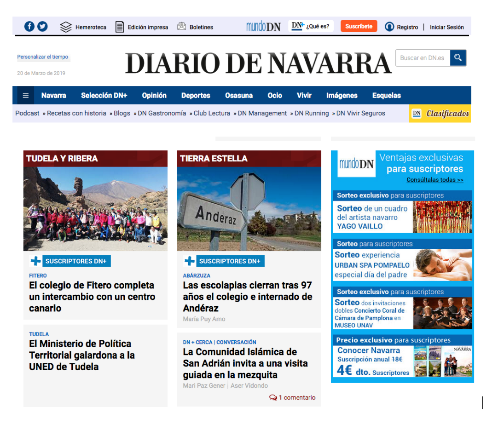The image size is (504, 424).
Task: Focus the Buscar en DN.es search field
Action: tap(423, 58)
